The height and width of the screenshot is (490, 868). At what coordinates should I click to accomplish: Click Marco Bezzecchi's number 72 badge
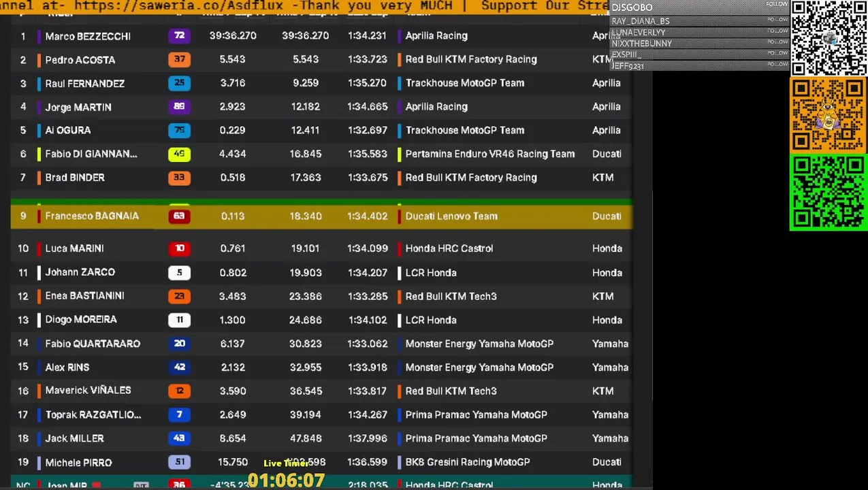coord(180,35)
